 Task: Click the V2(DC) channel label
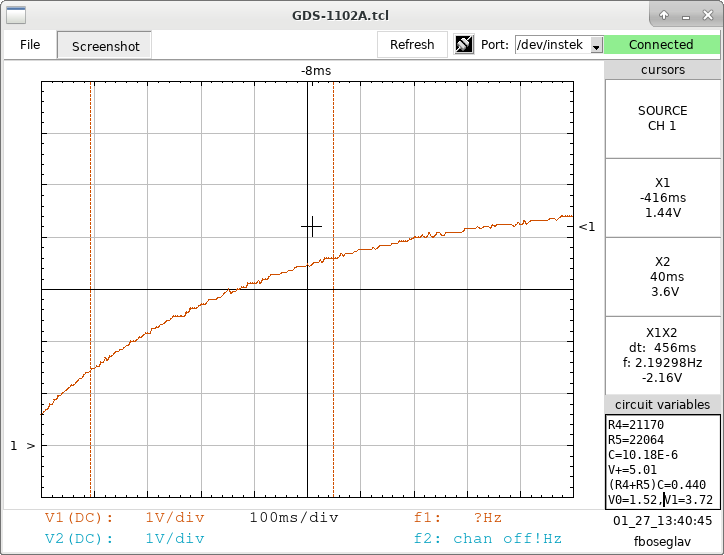(79, 538)
